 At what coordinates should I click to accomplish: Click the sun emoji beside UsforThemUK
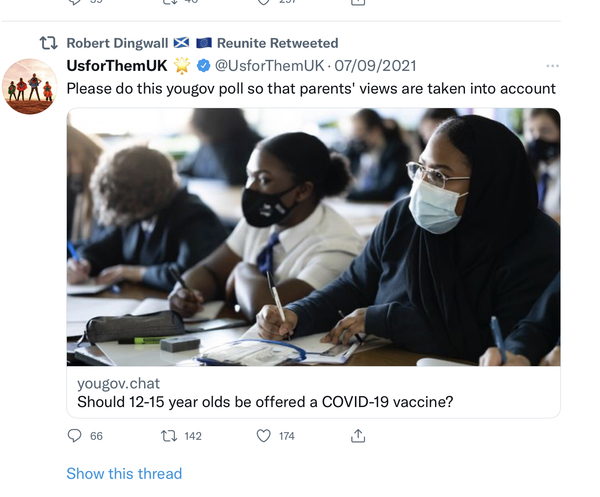[182, 66]
